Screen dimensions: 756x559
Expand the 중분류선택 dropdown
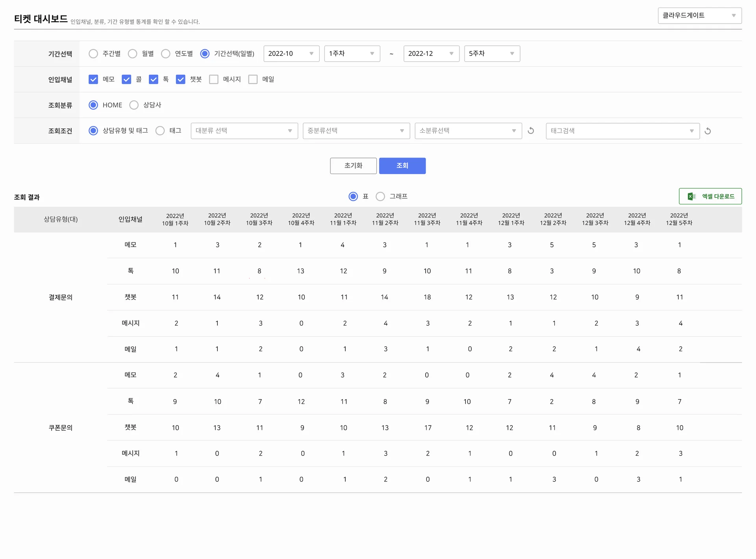pyautogui.click(x=356, y=131)
